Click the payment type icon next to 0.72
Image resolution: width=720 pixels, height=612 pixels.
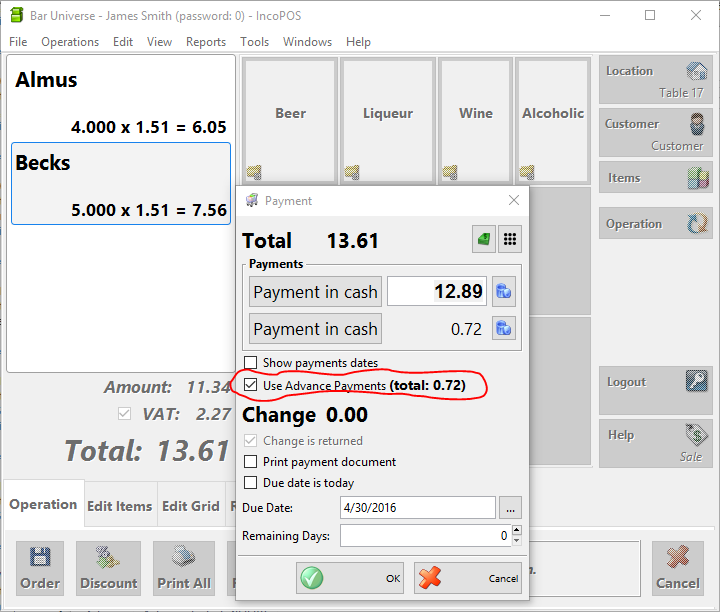504,328
